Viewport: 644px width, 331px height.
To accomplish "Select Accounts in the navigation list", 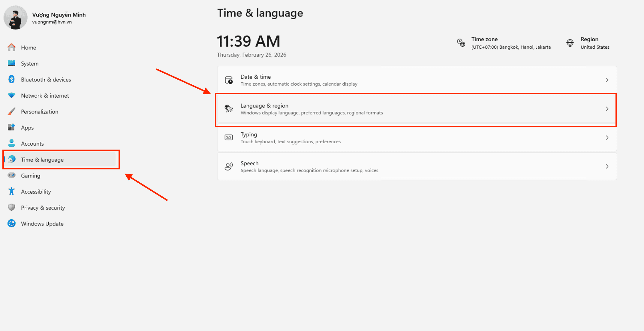I will click(x=32, y=144).
